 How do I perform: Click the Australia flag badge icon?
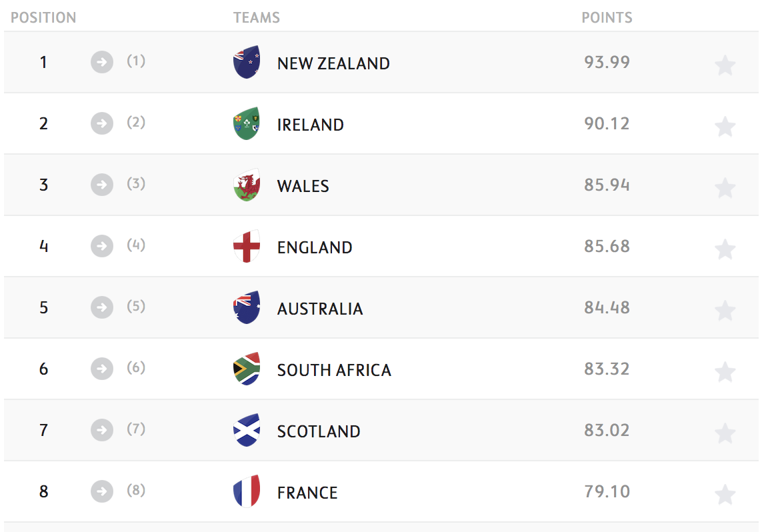(246, 307)
